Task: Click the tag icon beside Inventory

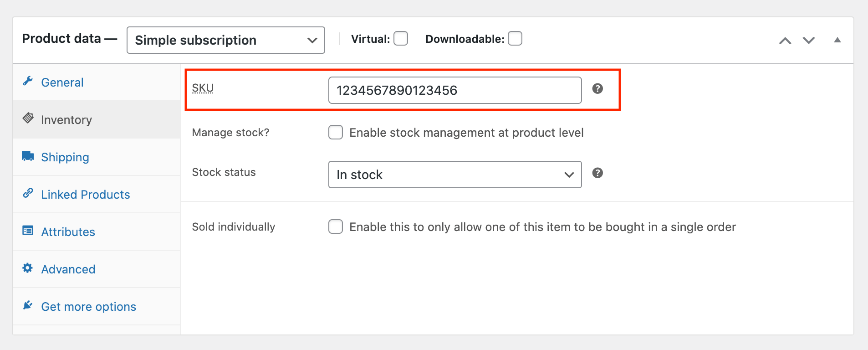Action: pyautogui.click(x=28, y=118)
